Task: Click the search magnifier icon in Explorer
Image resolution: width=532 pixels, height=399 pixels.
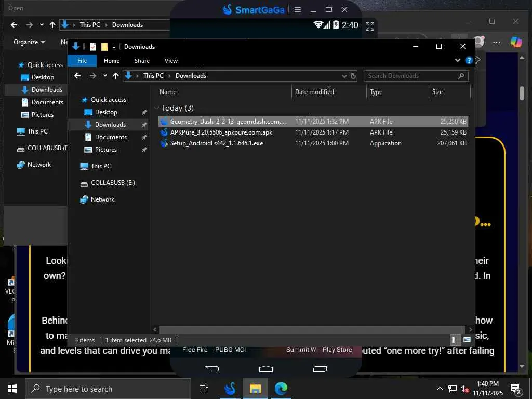Action: (461, 76)
